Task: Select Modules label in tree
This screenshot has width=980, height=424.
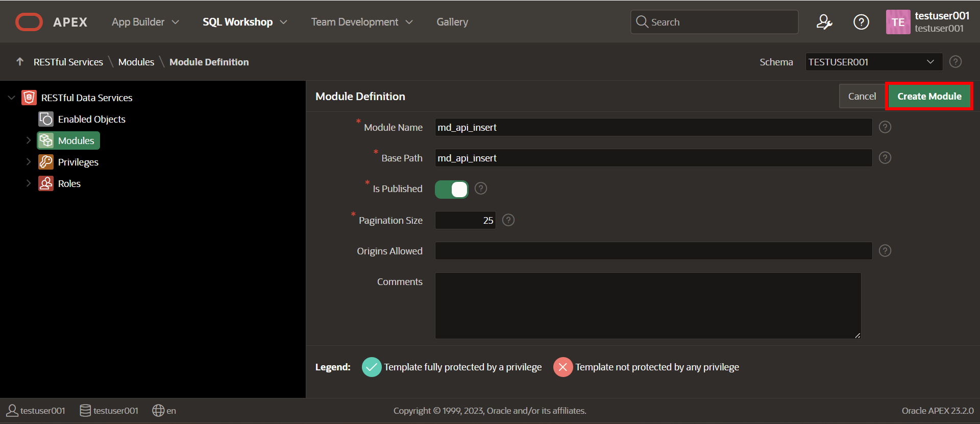Action: [x=76, y=140]
